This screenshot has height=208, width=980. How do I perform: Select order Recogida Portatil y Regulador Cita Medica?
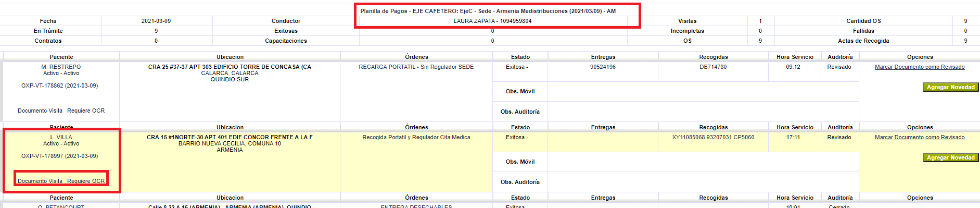[416, 137]
